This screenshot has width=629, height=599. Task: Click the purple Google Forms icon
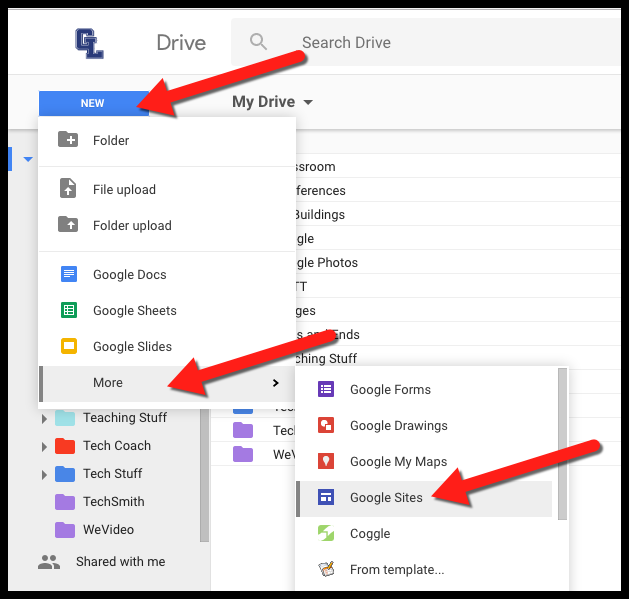(326, 389)
